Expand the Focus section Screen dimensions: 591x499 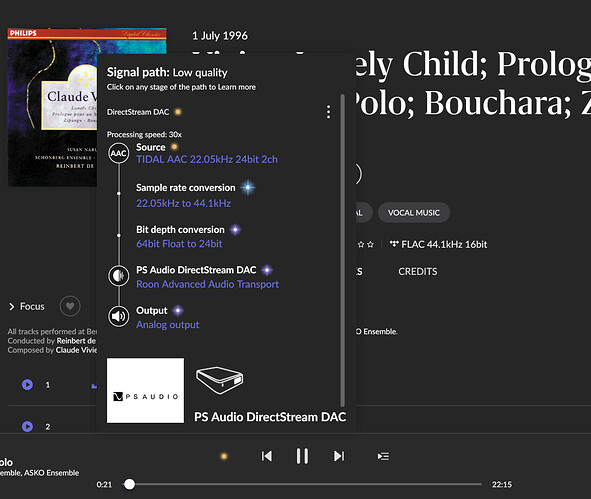click(27, 306)
